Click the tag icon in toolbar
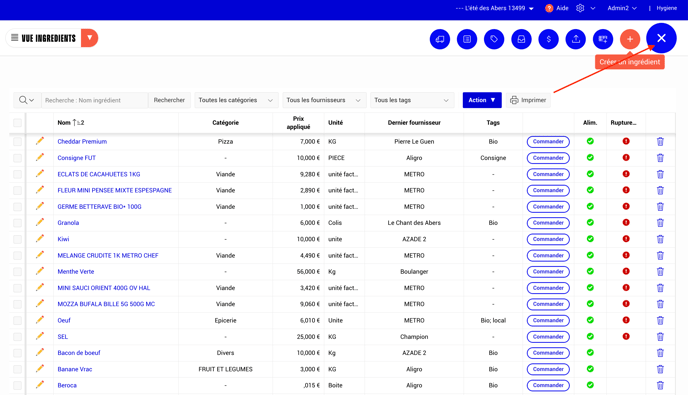This screenshot has height=395, width=688. 494,39
